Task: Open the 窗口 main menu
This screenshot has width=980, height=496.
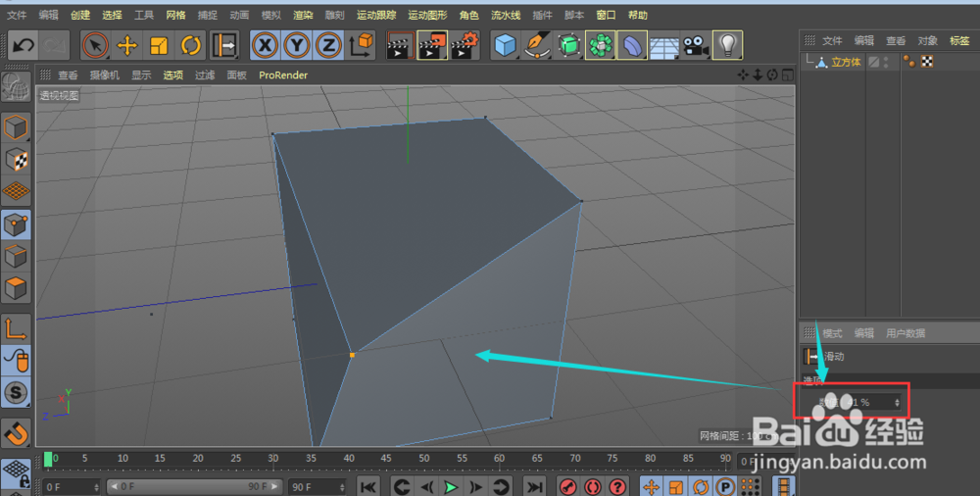Action: 606,15
